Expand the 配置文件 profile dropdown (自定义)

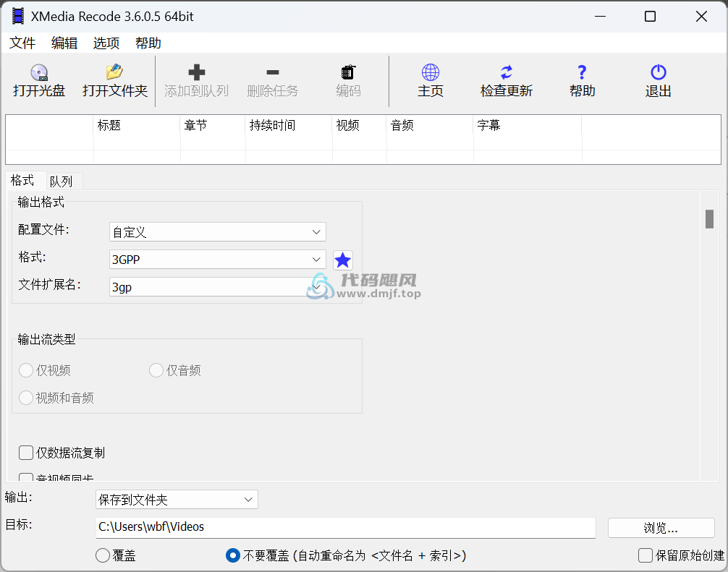coord(217,232)
